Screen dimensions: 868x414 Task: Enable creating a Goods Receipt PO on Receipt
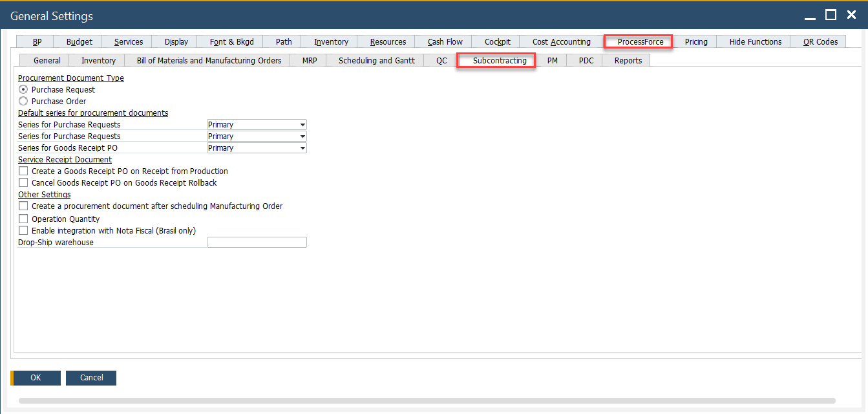(23, 171)
